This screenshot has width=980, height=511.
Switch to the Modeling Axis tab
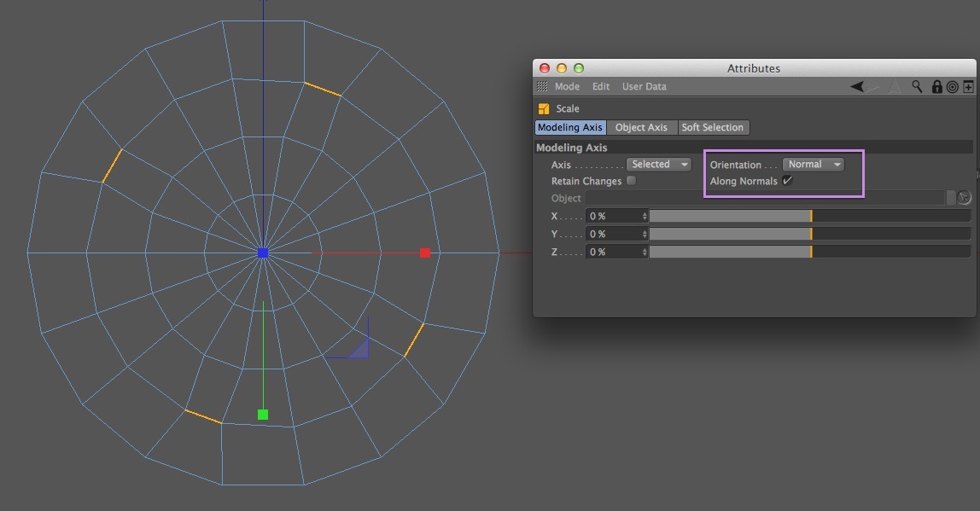[x=570, y=127]
